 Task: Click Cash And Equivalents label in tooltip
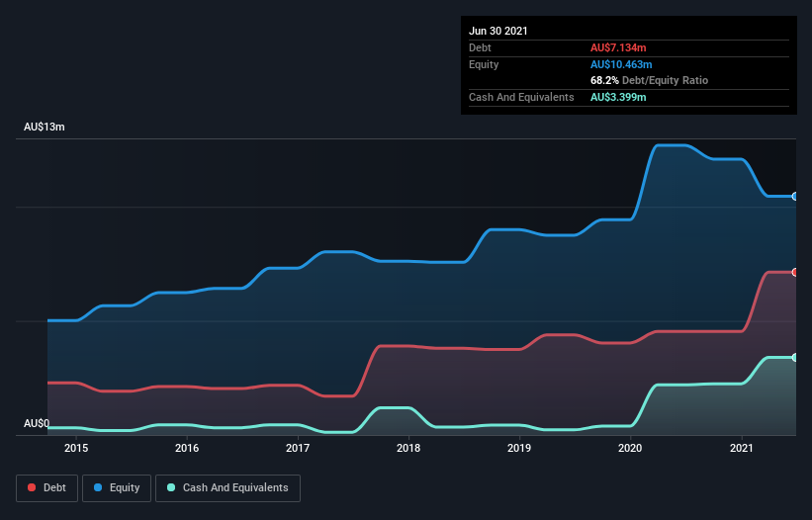click(x=521, y=97)
